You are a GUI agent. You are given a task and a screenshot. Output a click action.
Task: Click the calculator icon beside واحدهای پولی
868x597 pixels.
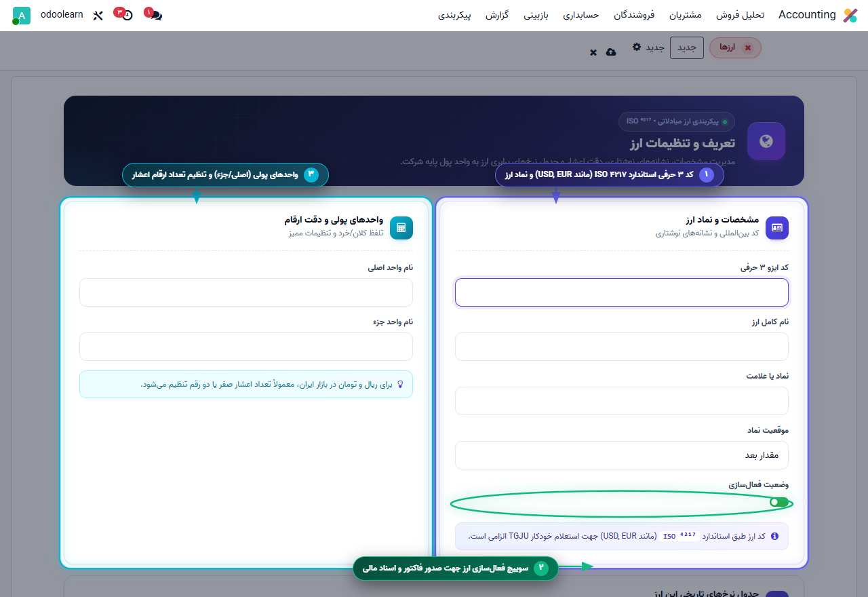(x=401, y=228)
